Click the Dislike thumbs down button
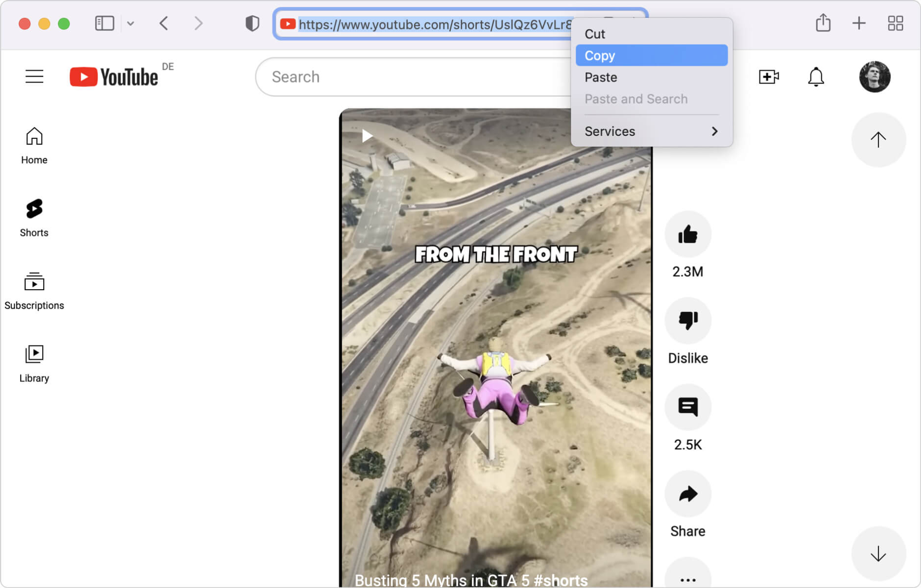 pos(687,321)
